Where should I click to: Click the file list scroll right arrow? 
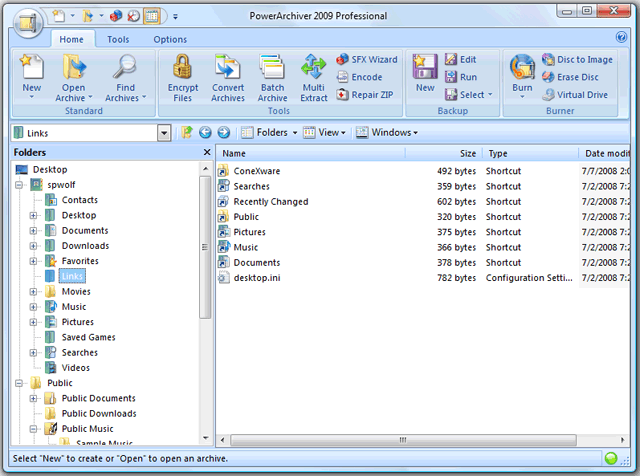[622, 440]
